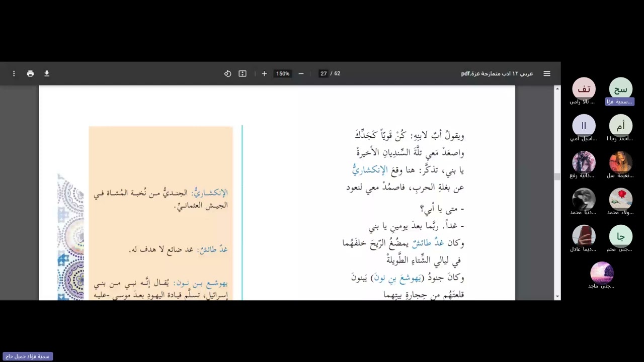Click the PDF scrollbar down arrow

pyautogui.click(x=557, y=297)
